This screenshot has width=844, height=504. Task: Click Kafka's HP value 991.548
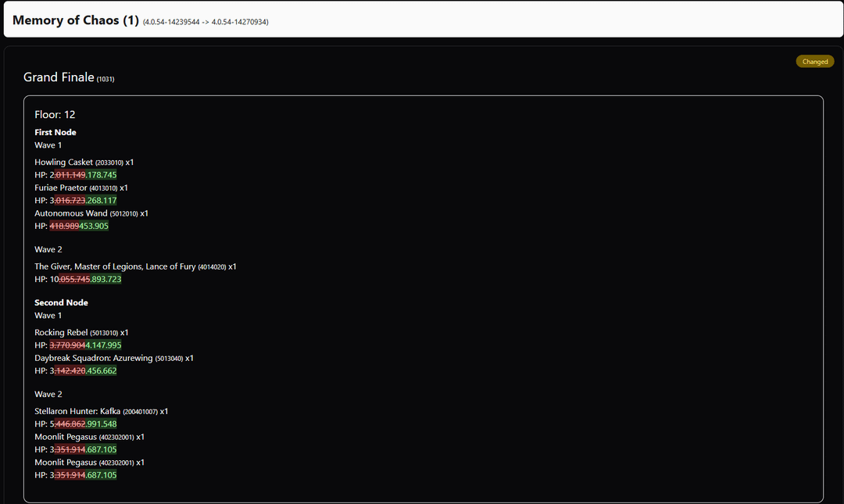pos(101,424)
